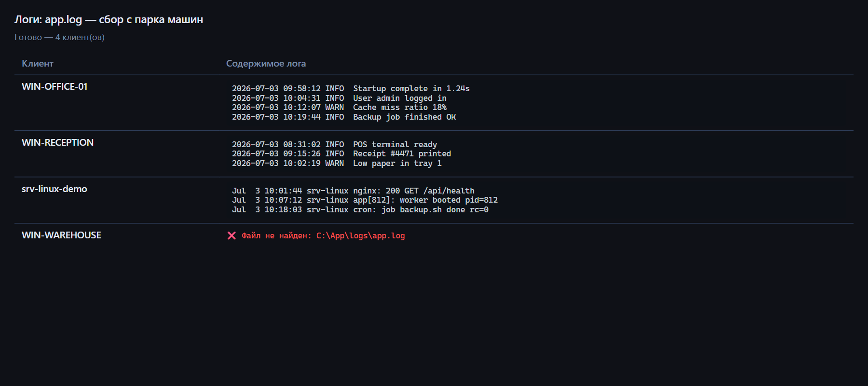868x386 pixels.
Task: Click the Backup job finished OK line
Action: (x=344, y=117)
